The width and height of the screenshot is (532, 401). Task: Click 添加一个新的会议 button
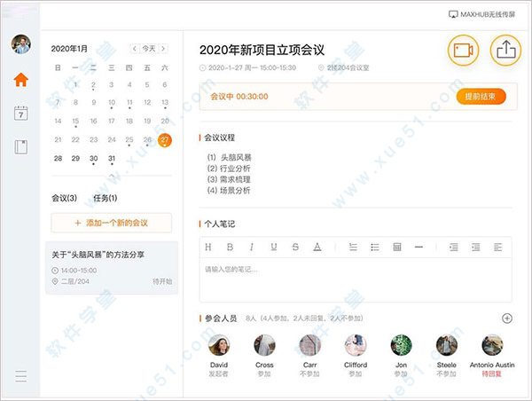click(112, 223)
